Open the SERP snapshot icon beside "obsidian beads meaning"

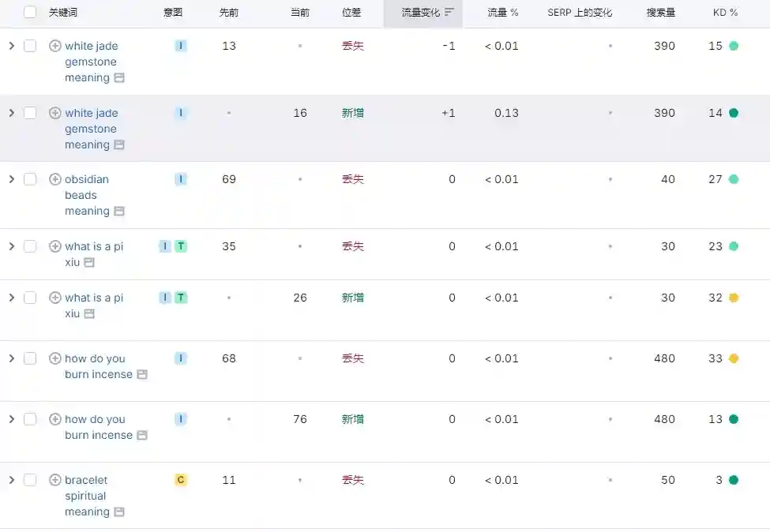(x=120, y=211)
